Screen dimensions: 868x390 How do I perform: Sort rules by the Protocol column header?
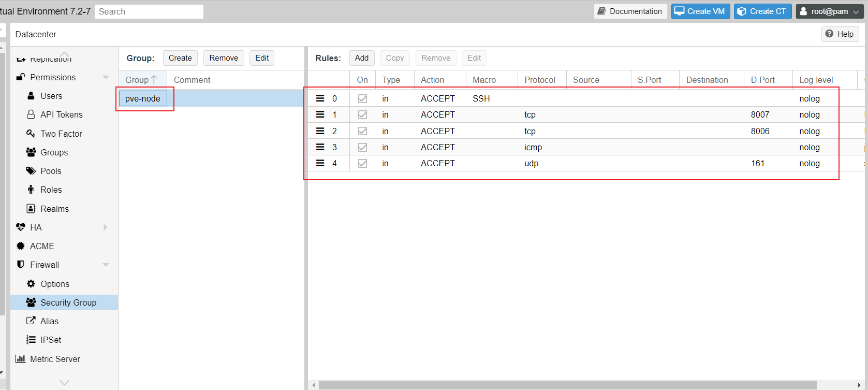click(542, 80)
